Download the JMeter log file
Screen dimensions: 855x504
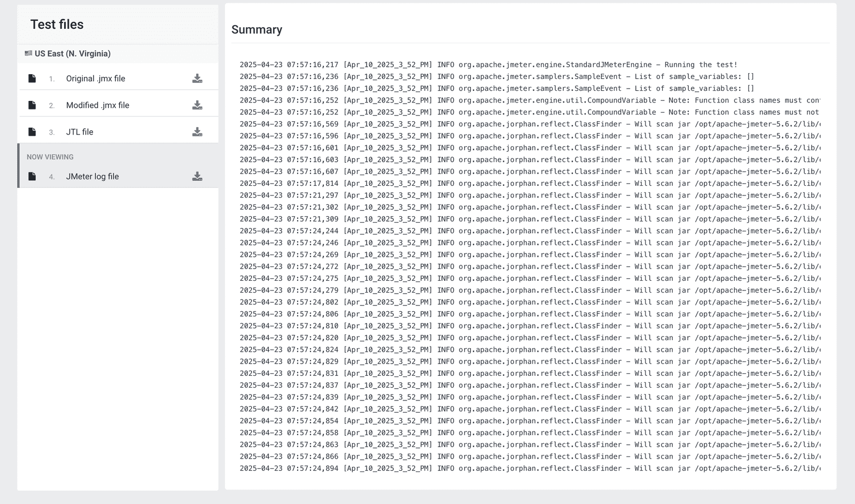(197, 176)
